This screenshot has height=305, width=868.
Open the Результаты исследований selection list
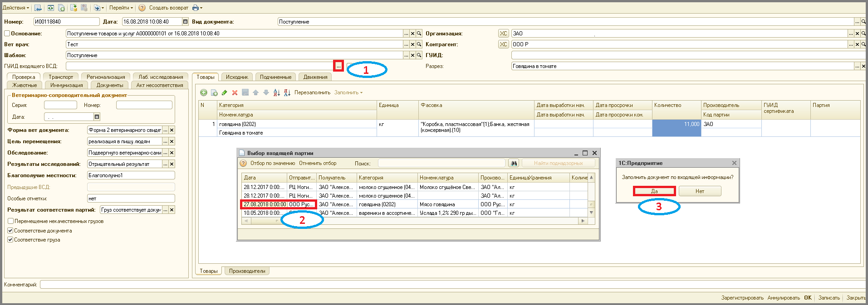coord(166,164)
